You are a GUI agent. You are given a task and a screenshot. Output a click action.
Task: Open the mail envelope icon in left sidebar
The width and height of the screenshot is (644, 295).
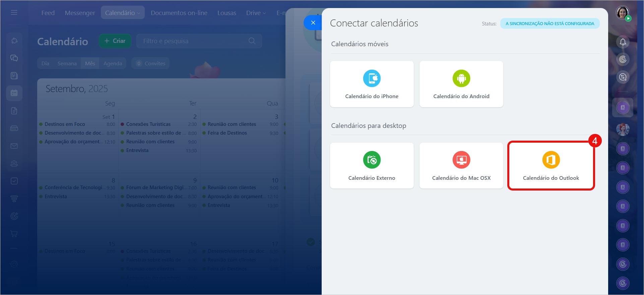pos(14,146)
